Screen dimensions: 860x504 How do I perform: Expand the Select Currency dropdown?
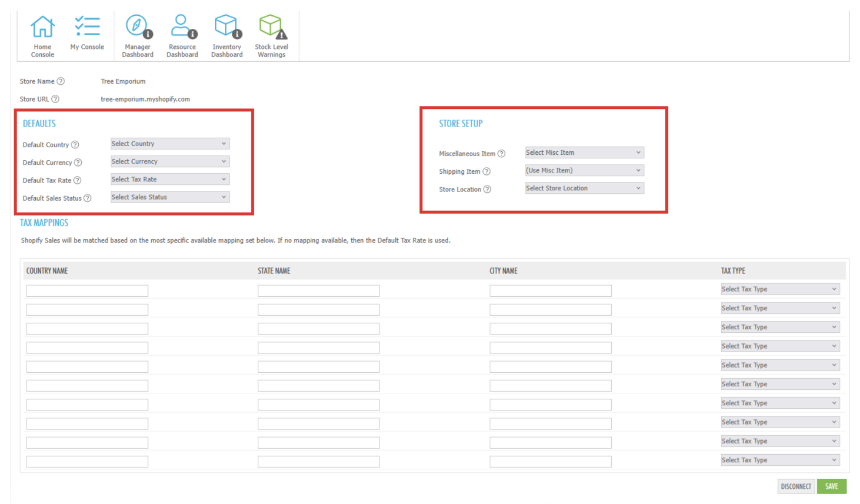pos(170,161)
